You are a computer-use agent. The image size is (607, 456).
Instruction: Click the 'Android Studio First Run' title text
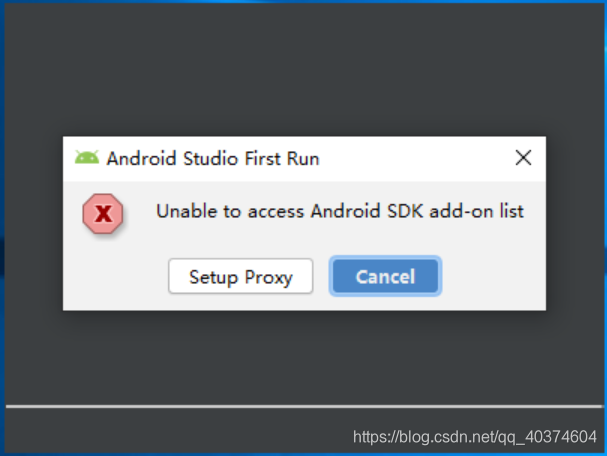point(213,159)
